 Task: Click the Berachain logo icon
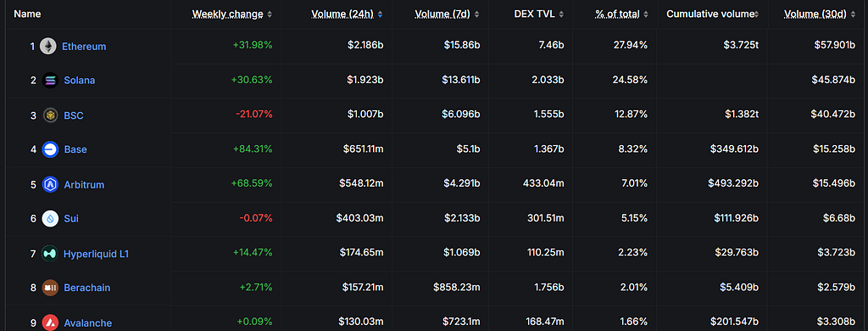point(50,288)
